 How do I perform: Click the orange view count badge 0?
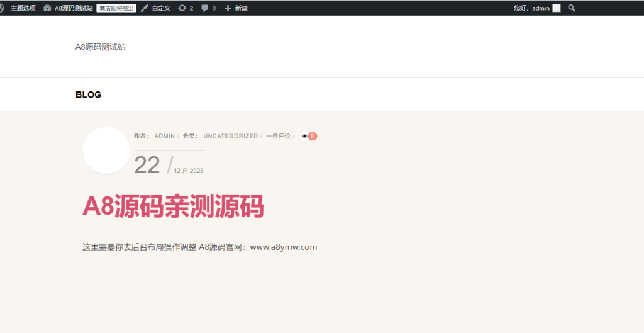[x=312, y=136]
